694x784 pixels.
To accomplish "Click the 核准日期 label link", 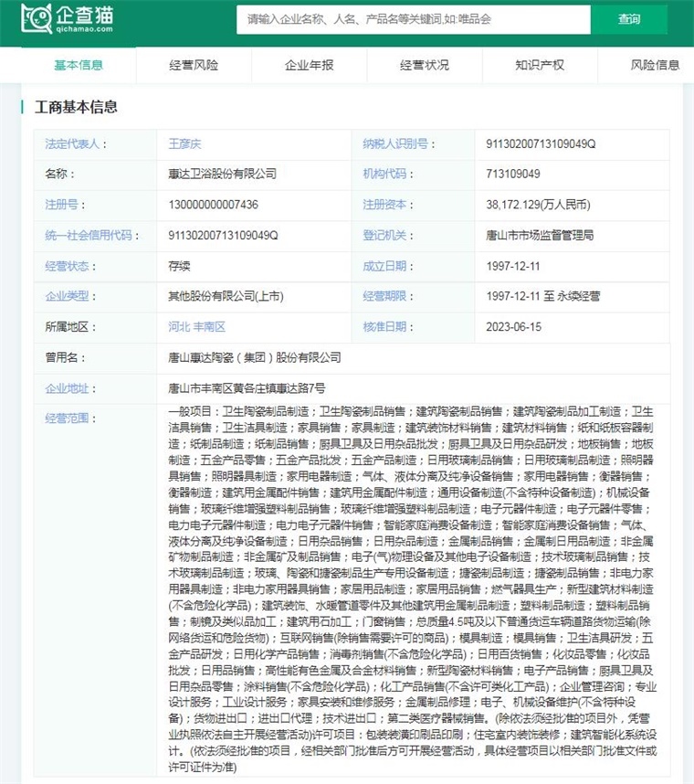I will point(384,327).
